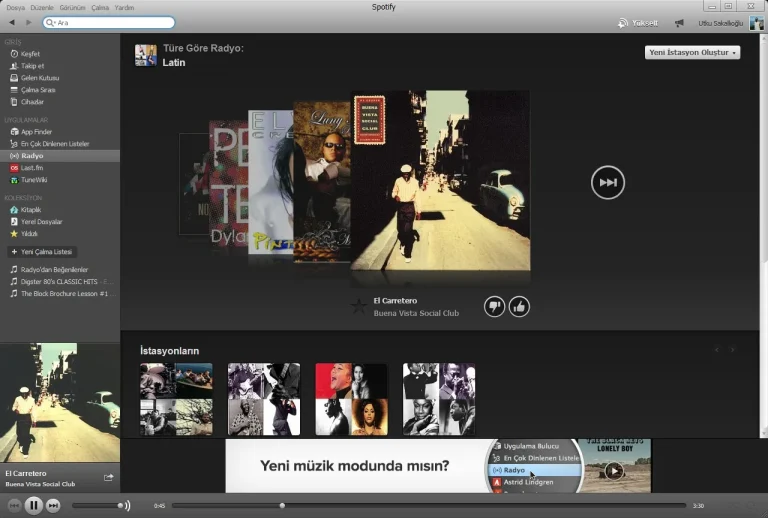Show previous stations page arrow

click(x=717, y=350)
